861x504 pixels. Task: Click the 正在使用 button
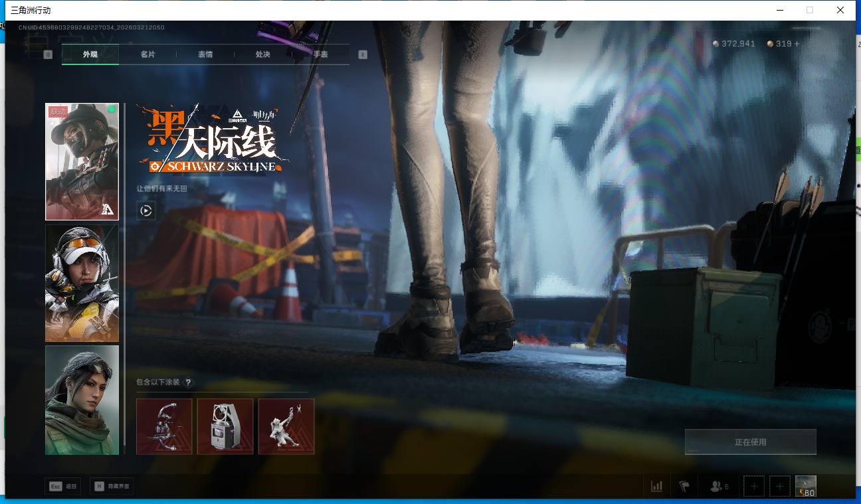(x=751, y=442)
